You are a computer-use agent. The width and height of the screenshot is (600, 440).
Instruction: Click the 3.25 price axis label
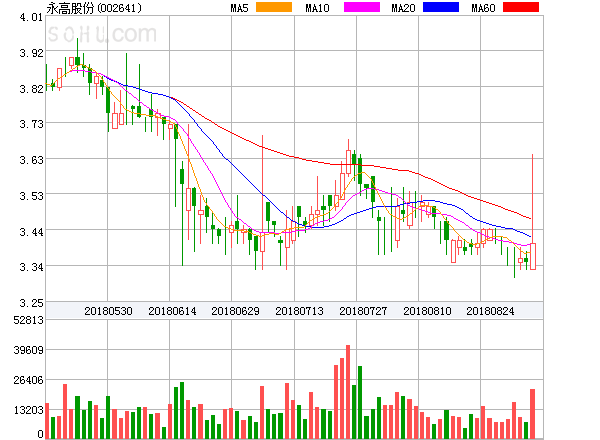coord(31,303)
